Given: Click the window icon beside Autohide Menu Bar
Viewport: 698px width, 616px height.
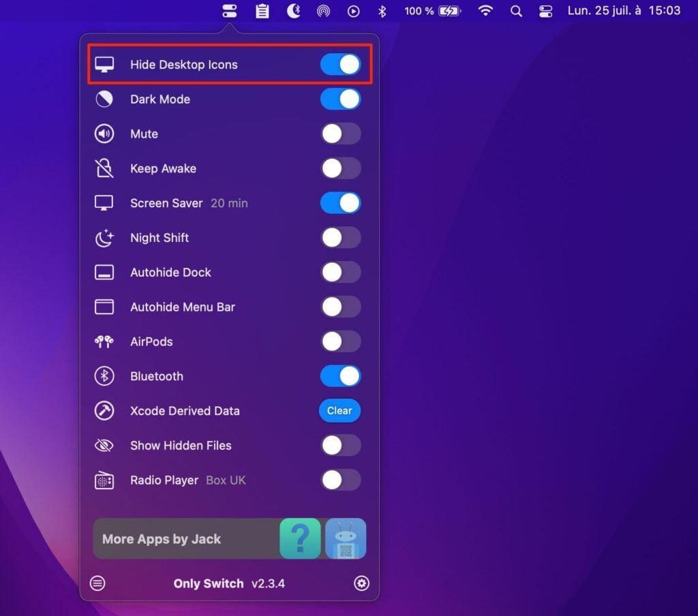Looking at the screenshot, I should tap(104, 307).
